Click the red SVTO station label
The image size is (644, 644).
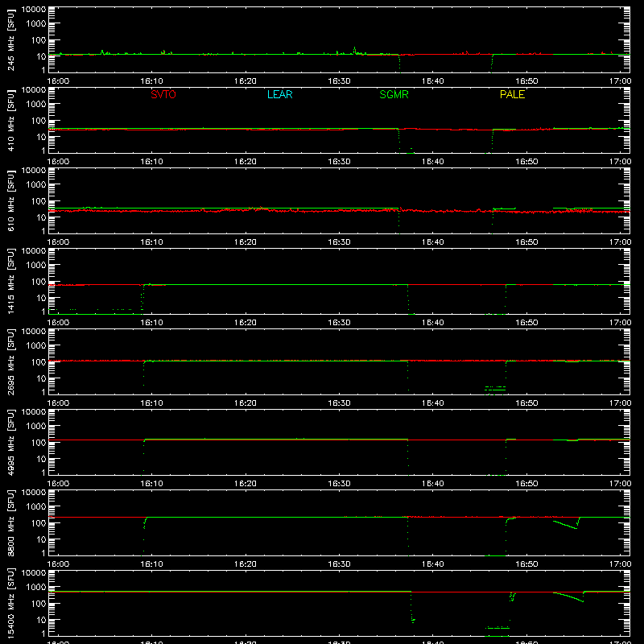click(x=163, y=94)
